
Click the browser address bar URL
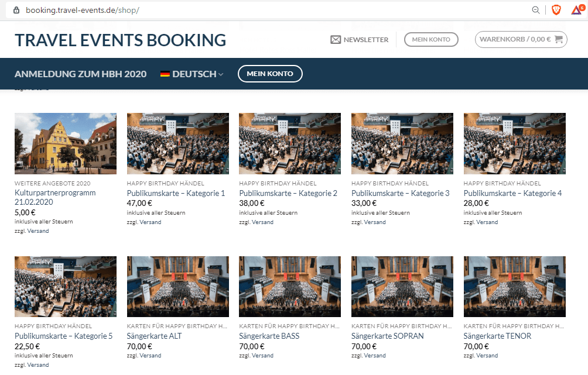pos(83,10)
